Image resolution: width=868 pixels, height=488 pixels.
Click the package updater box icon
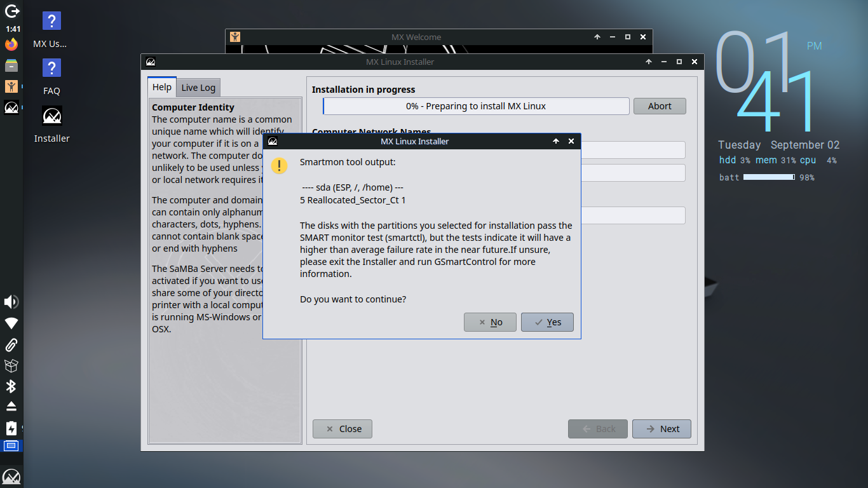point(11,365)
